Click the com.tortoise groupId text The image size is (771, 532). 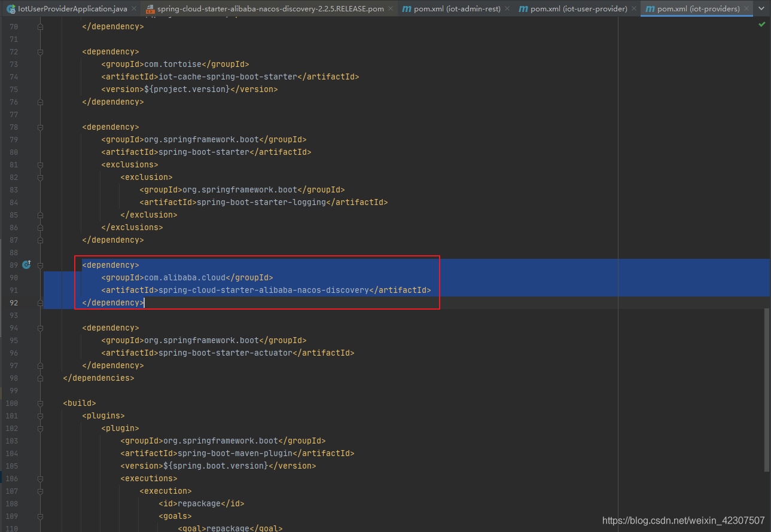coord(173,65)
